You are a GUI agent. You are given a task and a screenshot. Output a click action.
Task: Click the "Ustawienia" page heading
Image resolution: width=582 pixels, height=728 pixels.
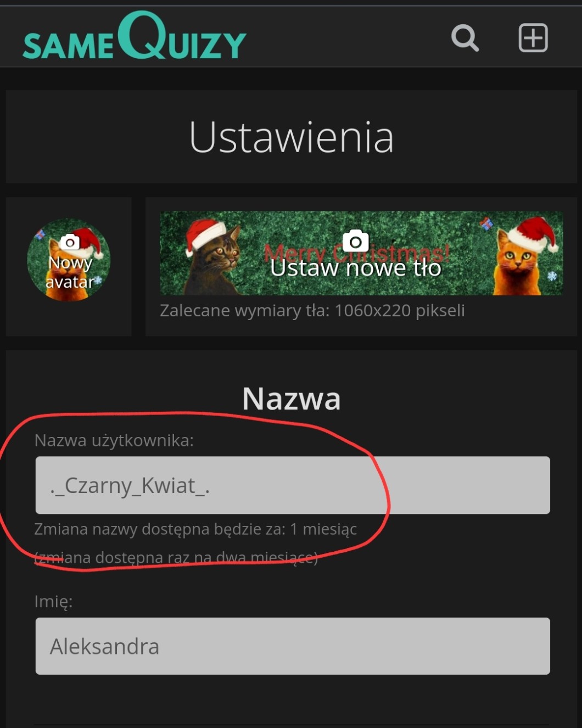click(292, 137)
